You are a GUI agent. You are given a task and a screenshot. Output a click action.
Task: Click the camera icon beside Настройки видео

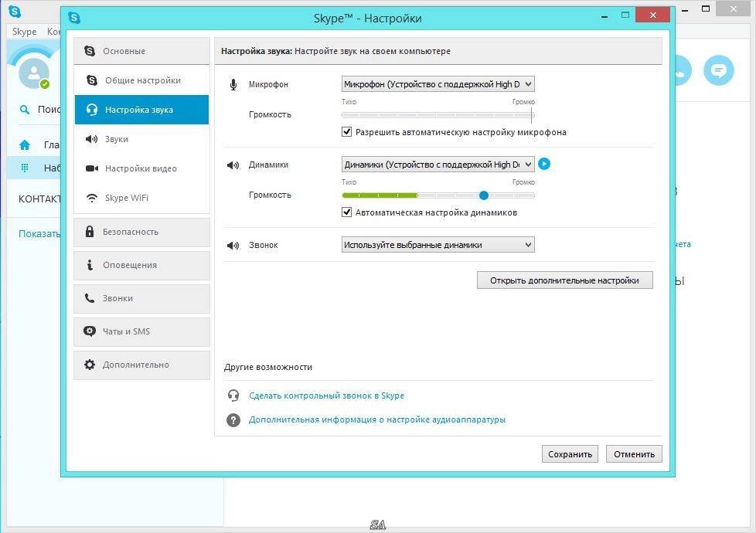[92, 168]
